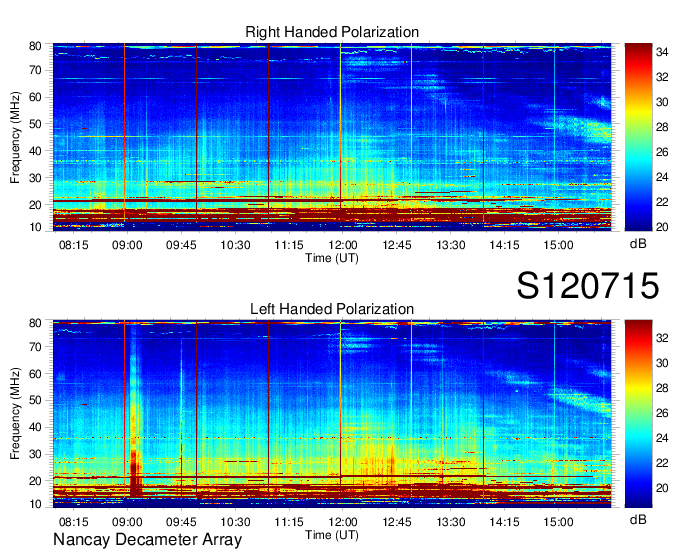Click the Right Handed spectrogram plot area
This screenshot has height=552, width=680.
coord(332,137)
